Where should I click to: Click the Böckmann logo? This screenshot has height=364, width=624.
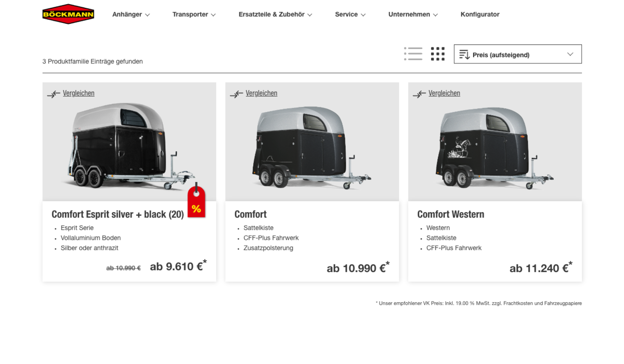68,14
